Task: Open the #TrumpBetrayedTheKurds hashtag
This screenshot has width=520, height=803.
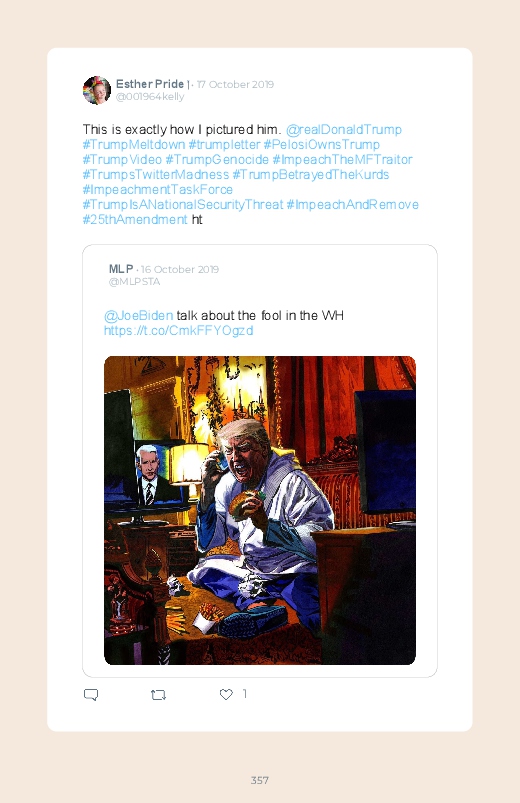Action: [x=311, y=175]
